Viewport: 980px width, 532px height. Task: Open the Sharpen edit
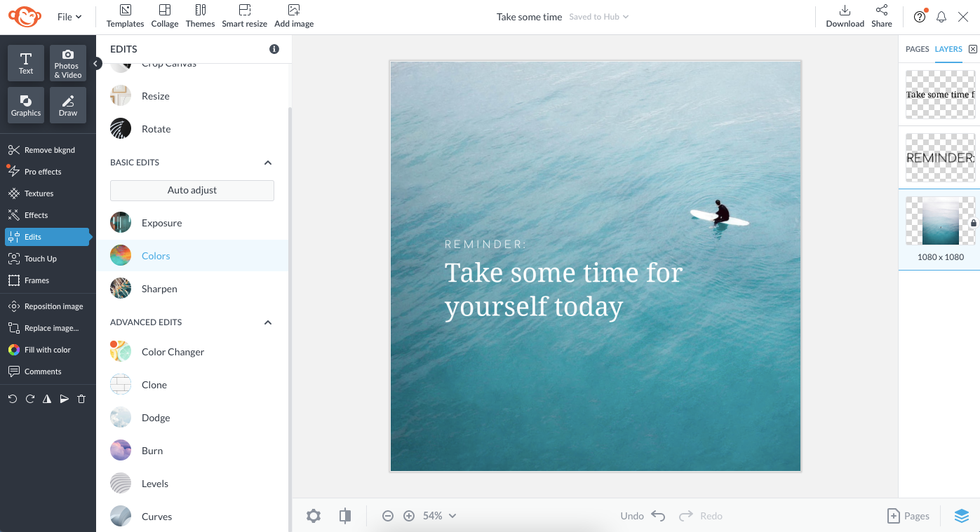(x=192, y=289)
